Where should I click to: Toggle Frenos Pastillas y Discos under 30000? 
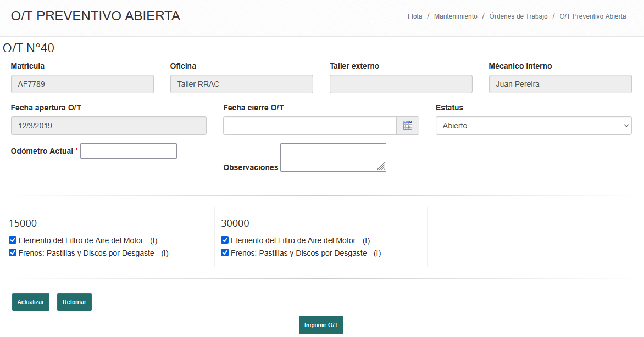pyautogui.click(x=225, y=253)
